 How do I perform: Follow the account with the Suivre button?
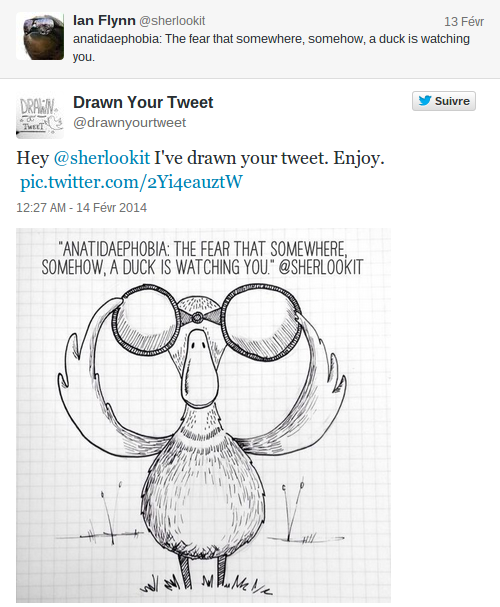[x=443, y=101]
